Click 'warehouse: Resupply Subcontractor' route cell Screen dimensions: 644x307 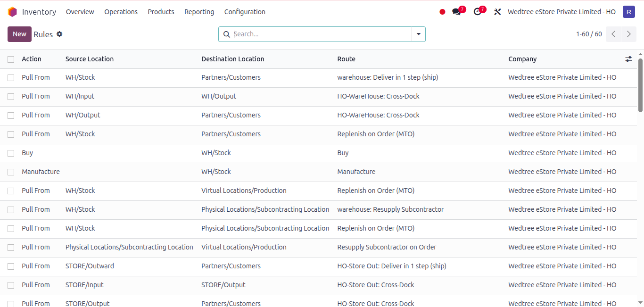pos(390,209)
